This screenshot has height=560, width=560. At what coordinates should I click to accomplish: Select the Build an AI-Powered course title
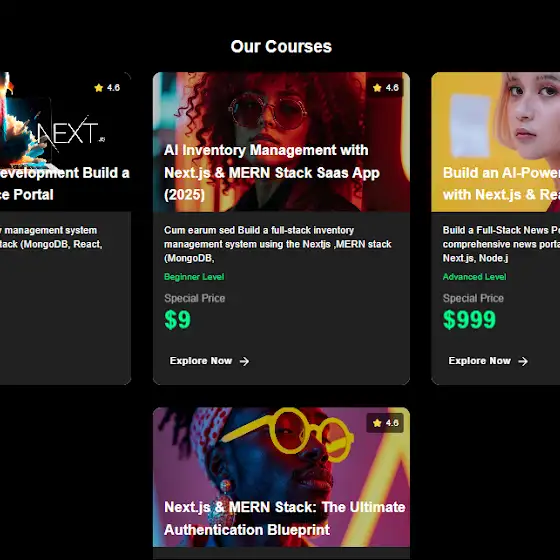point(501,184)
